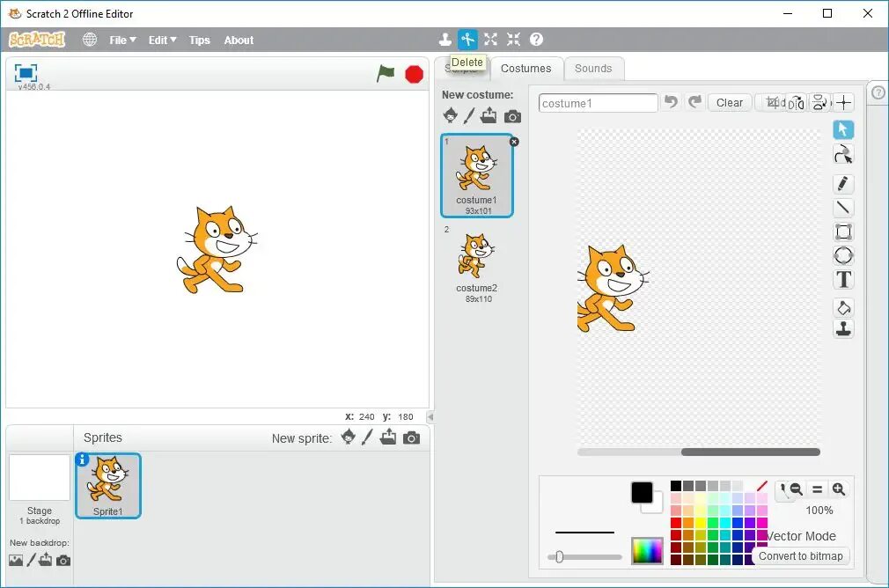The image size is (889, 588).
Task: Click the costume name input field
Action: tap(598, 103)
